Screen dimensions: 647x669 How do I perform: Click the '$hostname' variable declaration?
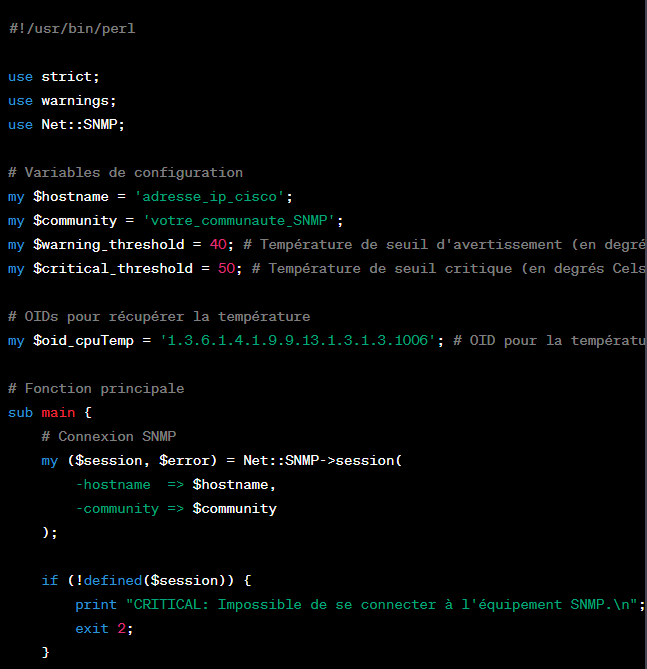[71, 197]
